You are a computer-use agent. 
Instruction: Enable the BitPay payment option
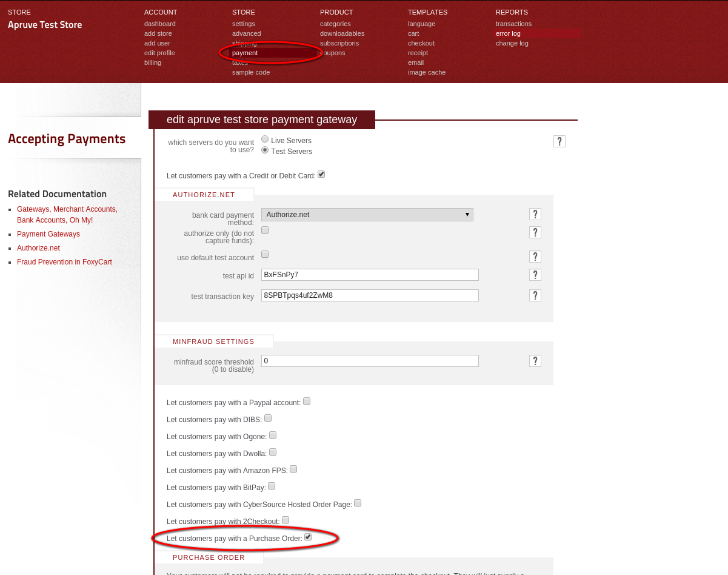[271, 485]
